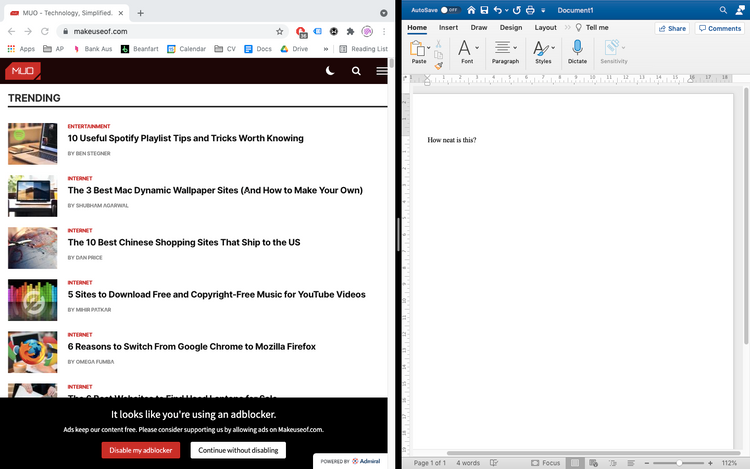Viewport: 750px width, 469px height.
Task: Expand more ribbon tabs with double chevron
Action: click(x=567, y=28)
